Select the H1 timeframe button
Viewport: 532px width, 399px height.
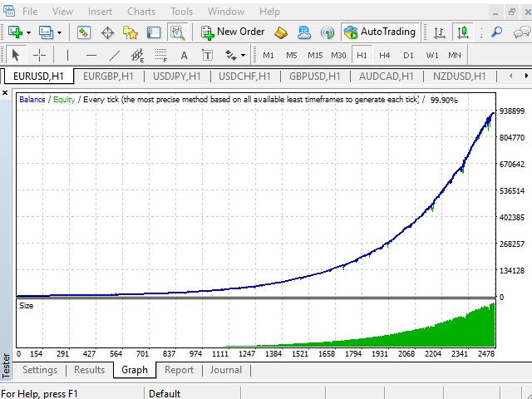[x=362, y=55]
